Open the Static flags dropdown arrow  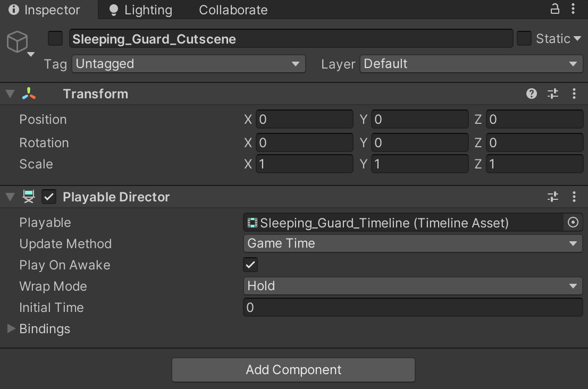click(577, 39)
